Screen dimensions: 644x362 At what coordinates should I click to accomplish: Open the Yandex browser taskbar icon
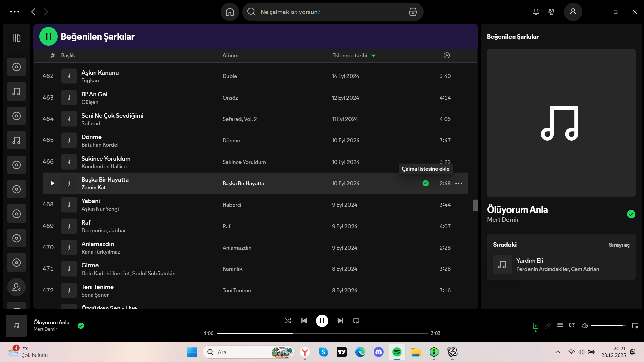point(305,352)
